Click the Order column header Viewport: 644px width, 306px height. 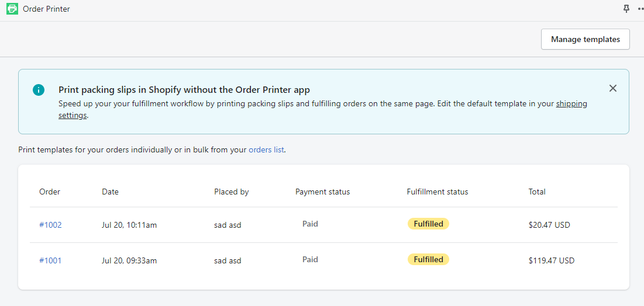pos(50,192)
